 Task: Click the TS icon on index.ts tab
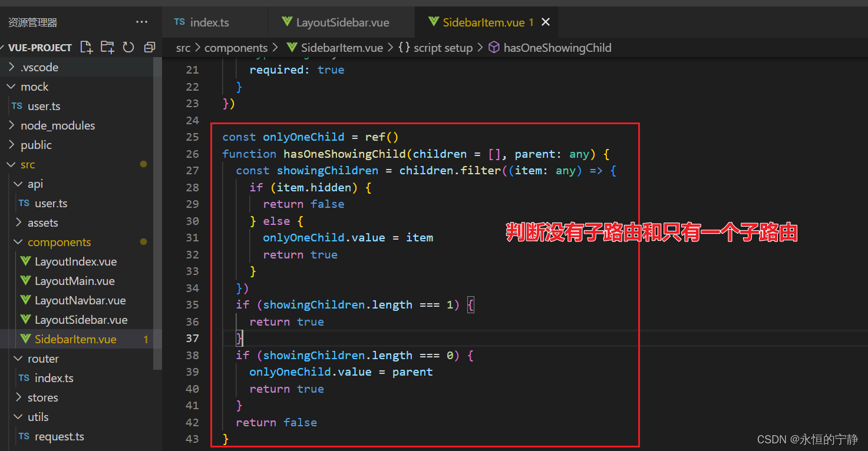(x=180, y=22)
